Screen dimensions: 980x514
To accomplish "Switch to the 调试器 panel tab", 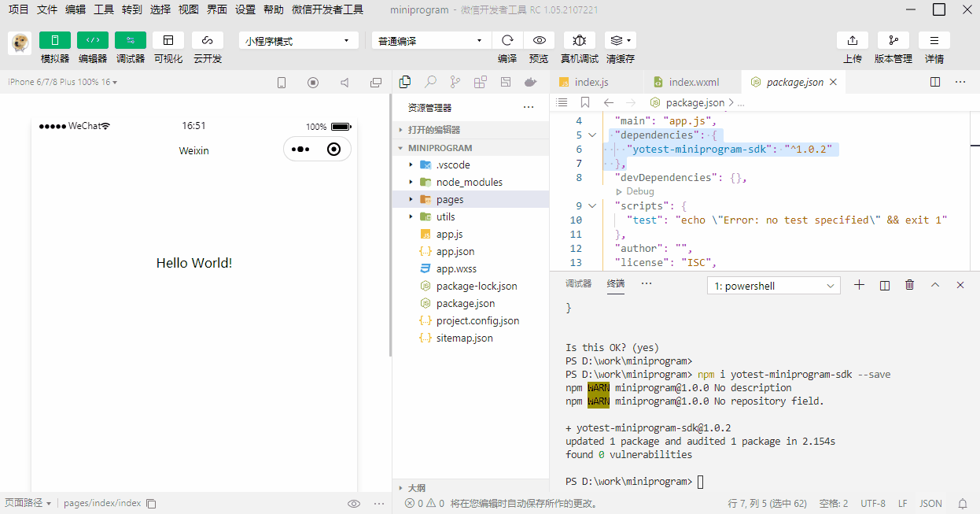I will (x=578, y=283).
